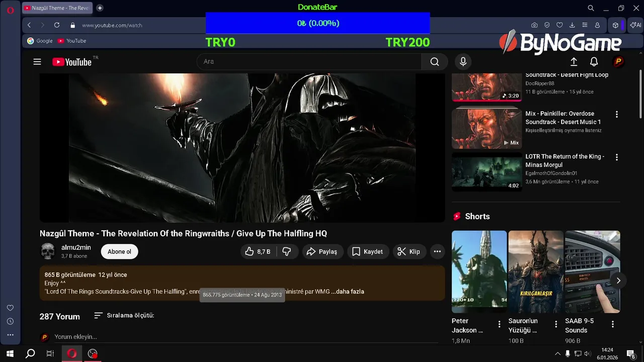Open options for Painkiller Overdose Mix

617,115
